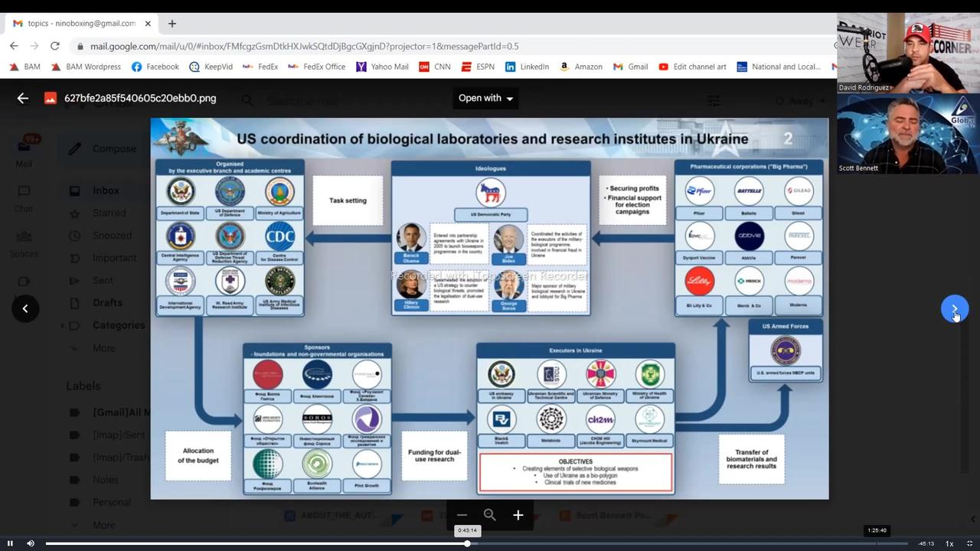Show the previous image with left arrow
This screenshot has width=980, height=551.
click(x=25, y=308)
